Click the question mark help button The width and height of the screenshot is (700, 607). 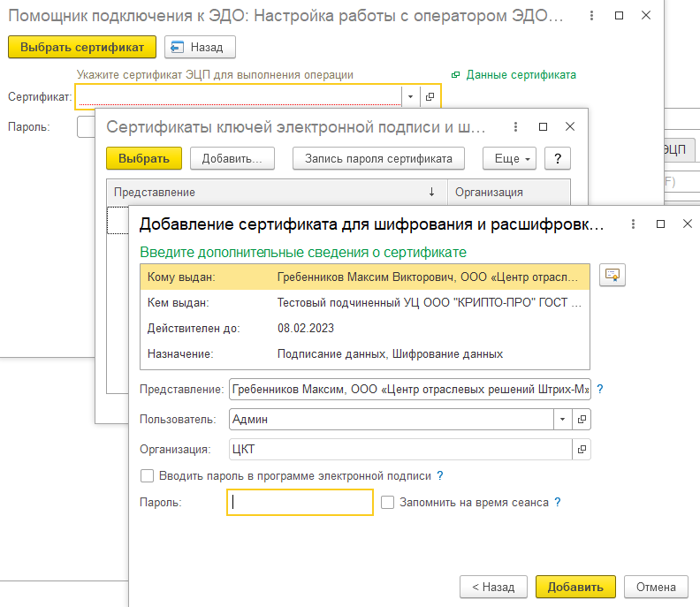pyautogui.click(x=558, y=158)
